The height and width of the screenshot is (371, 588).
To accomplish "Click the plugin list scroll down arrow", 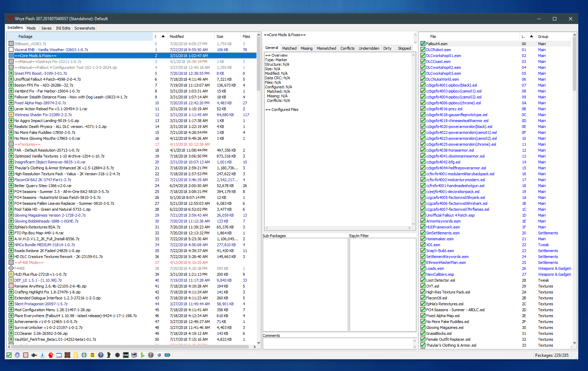I will [574, 343].
